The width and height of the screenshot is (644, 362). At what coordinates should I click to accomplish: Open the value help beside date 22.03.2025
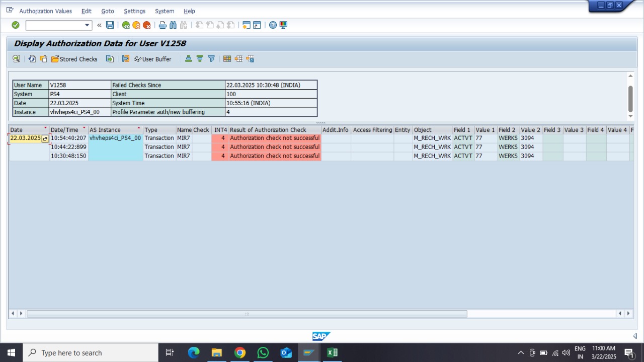tap(45, 138)
